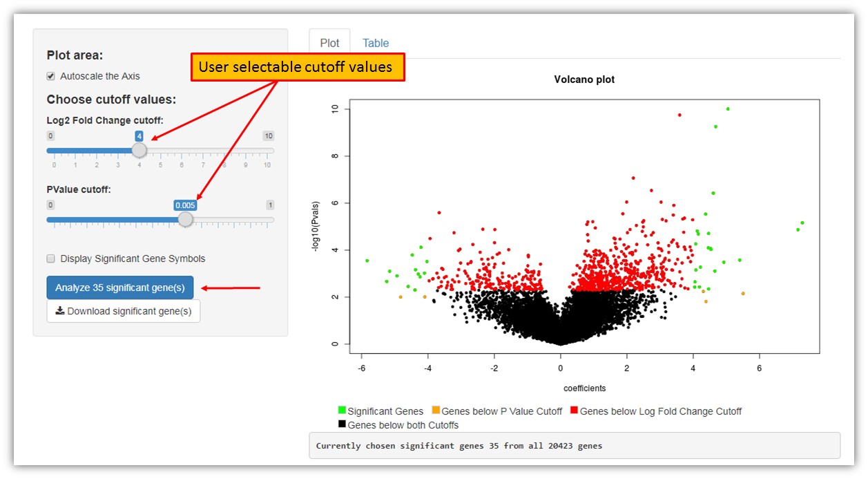Click max value 1 label on PValue slider
868x479 pixels.
point(270,205)
